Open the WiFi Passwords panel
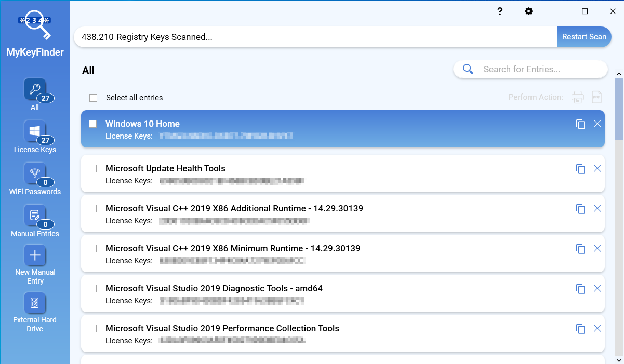Image resolution: width=624 pixels, height=364 pixels. tap(35, 178)
